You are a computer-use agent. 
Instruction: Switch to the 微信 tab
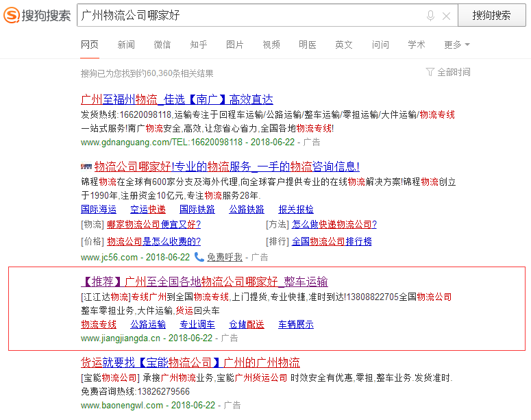162,45
